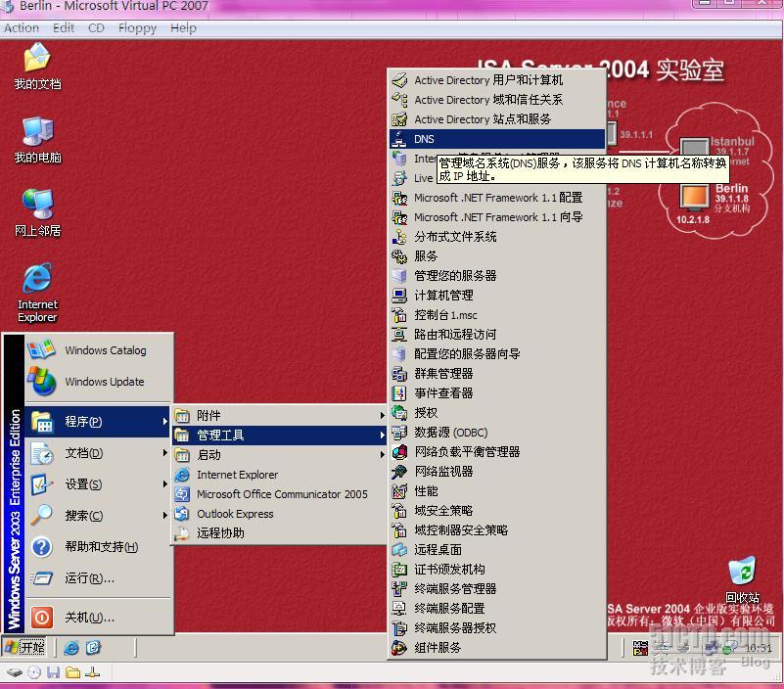Open the Help menu in Virtual PC
The height and width of the screenshot is (689, 784).
pyautogui.click(x=183, y=28)
